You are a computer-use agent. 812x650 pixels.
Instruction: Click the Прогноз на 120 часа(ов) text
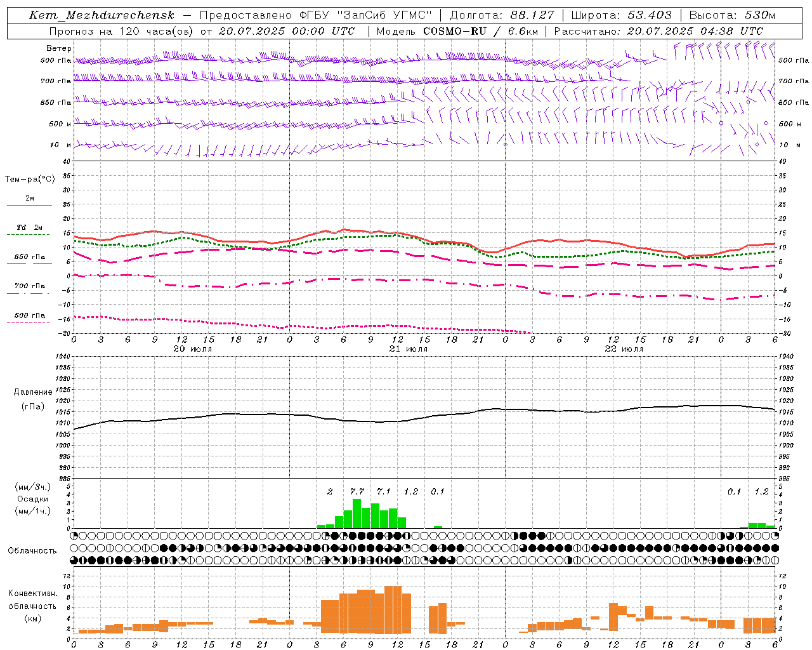pos(122,31)
